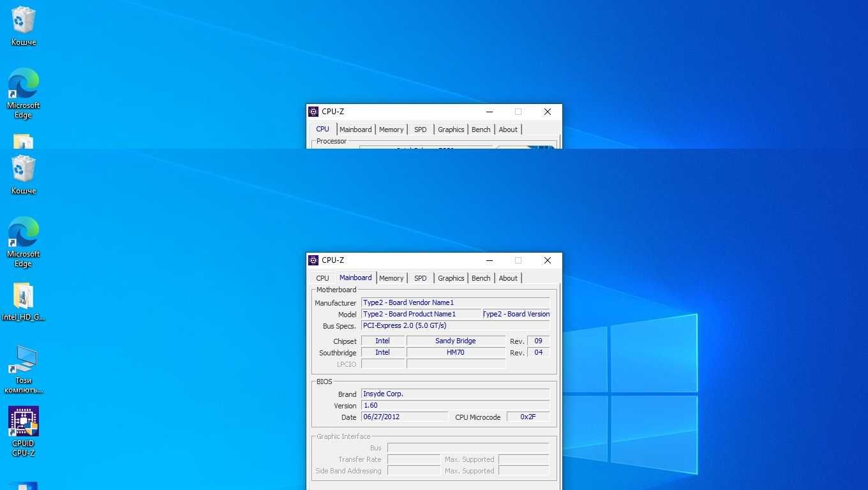Open Memory tab in the CPU-Z window showing Processor group
The width and height of the screenshot is (868, 490).
click(x=391, y=130)
